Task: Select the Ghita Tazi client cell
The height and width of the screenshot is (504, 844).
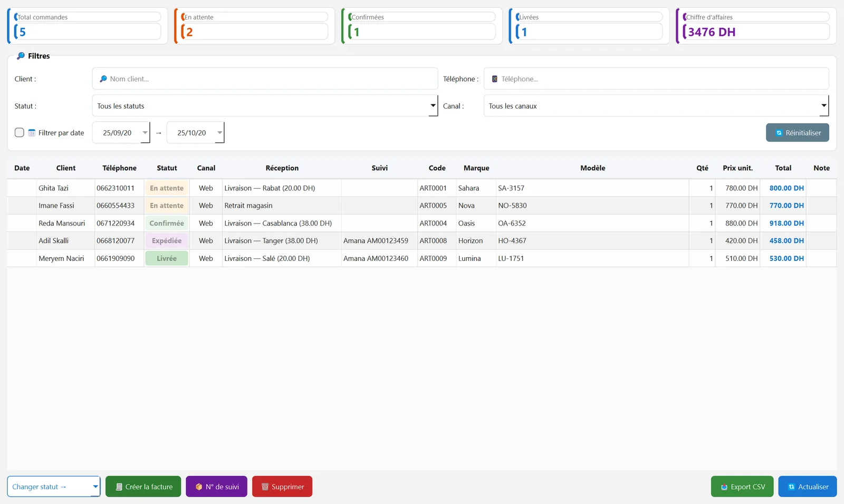Action: (65, 188)
